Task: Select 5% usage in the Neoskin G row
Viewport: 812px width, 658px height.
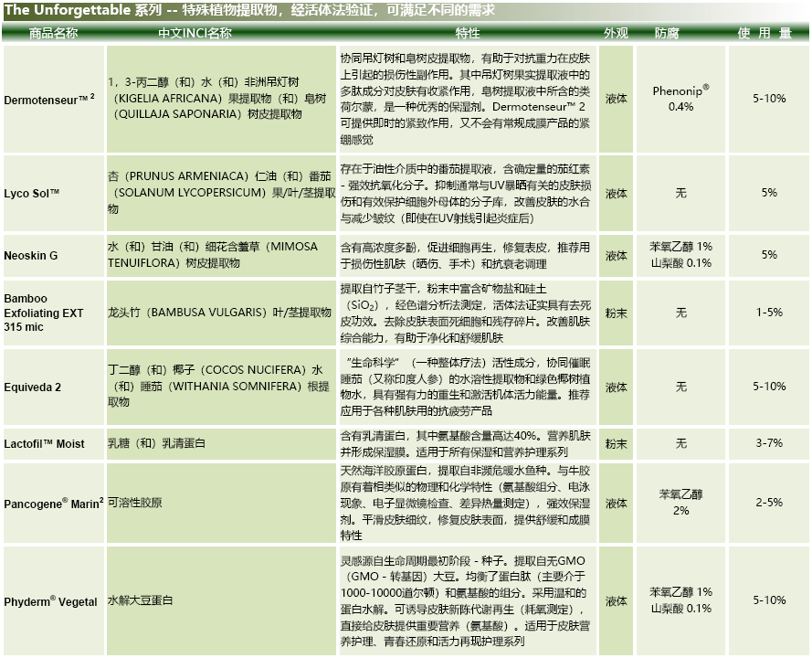Action: (x=769, y=255)
